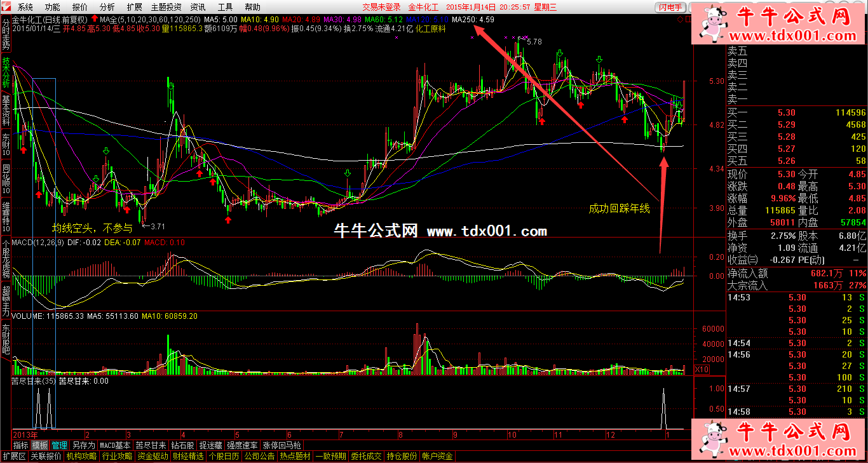Open 资金驱动 in bottom toolbar

tap(153, 457)
